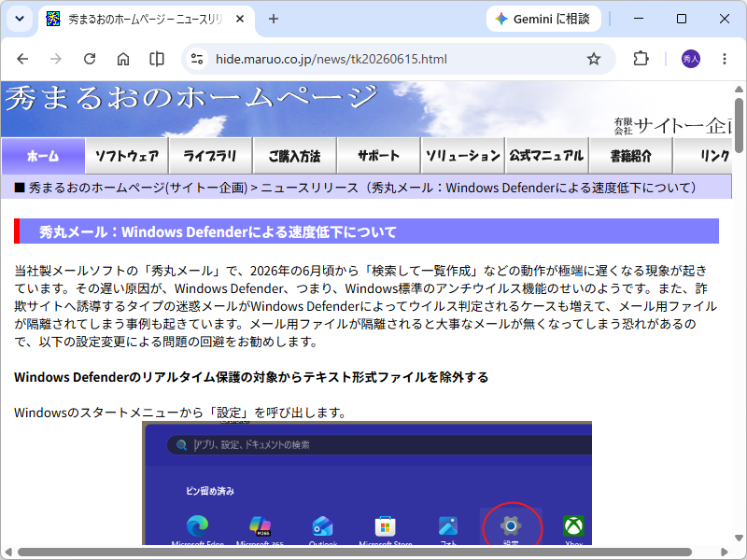Open the ライブラリ menu item
This screenshot has height=560, width=747.
tap(210, 156)
